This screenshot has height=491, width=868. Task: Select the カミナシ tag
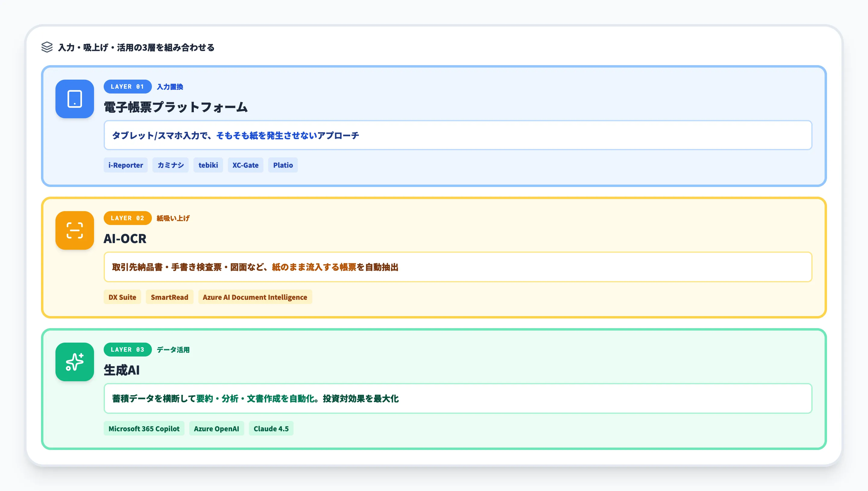pyautogui.click(x=171, y=165)
